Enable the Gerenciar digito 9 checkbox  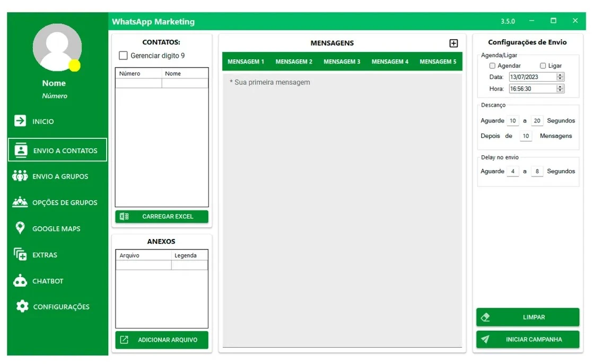coord(123,56)
